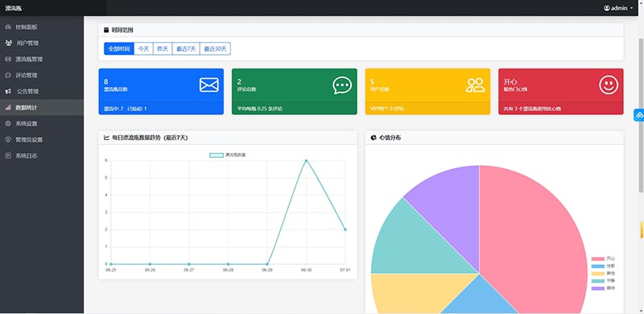Click the gear icon for 系统设置
644x314 pixels.
click(x=8, y=124)
